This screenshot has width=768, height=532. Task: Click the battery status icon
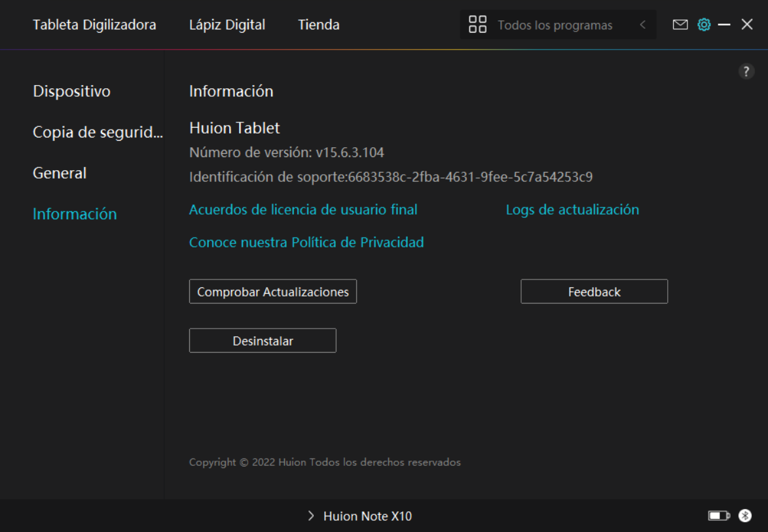719,516
